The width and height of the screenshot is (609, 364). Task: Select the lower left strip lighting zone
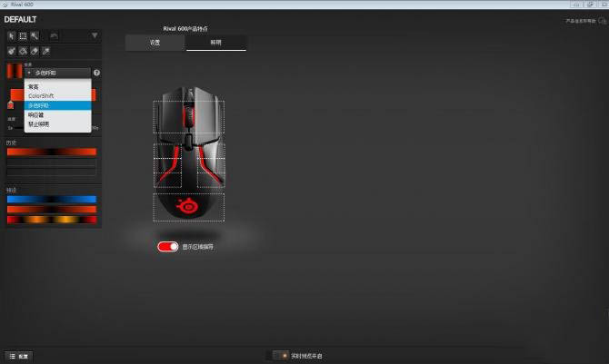167,180
